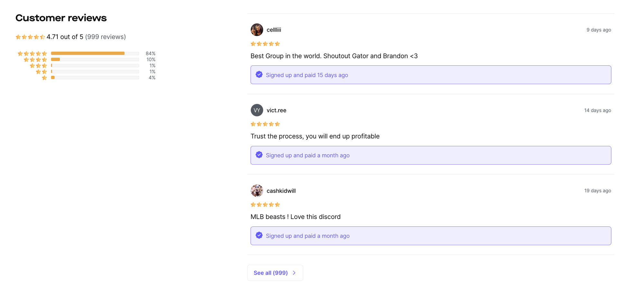Click the half-star in the overall rating display
This screenshot has width=644, height=296.
43,37
